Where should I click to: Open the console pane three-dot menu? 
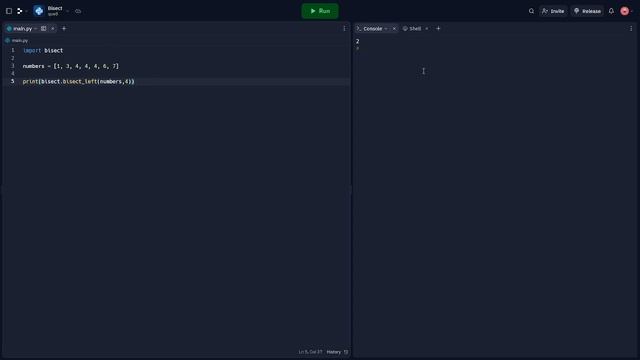click(631, 29)
